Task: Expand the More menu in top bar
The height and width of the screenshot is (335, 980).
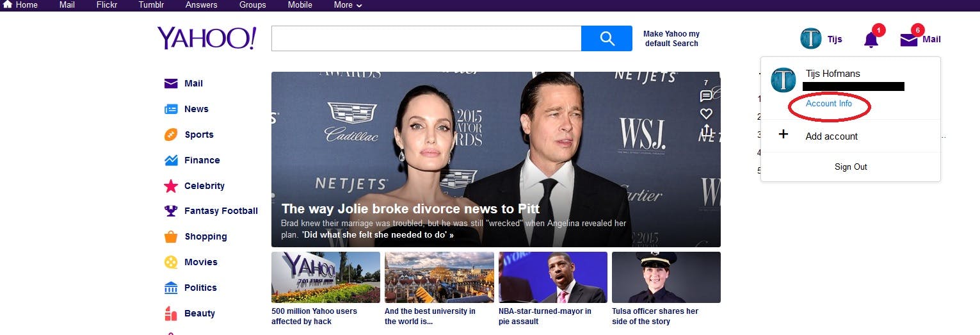Action: tap(348, 4)
